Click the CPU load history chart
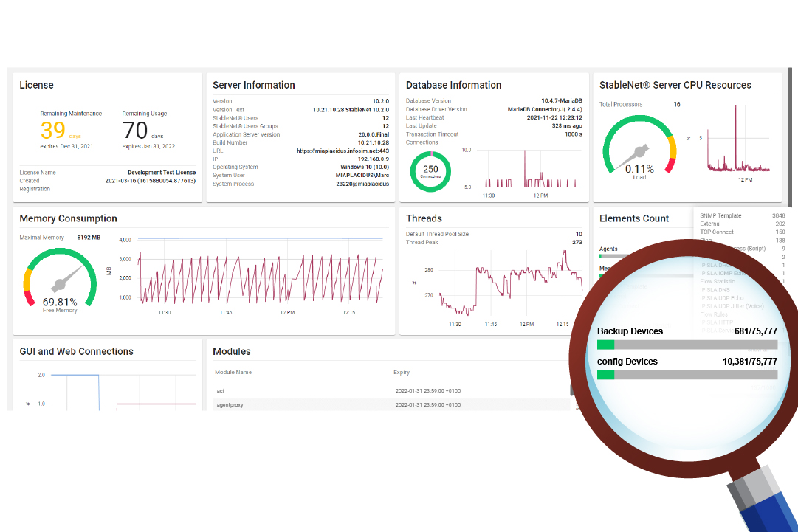 (x=738, y=138)
